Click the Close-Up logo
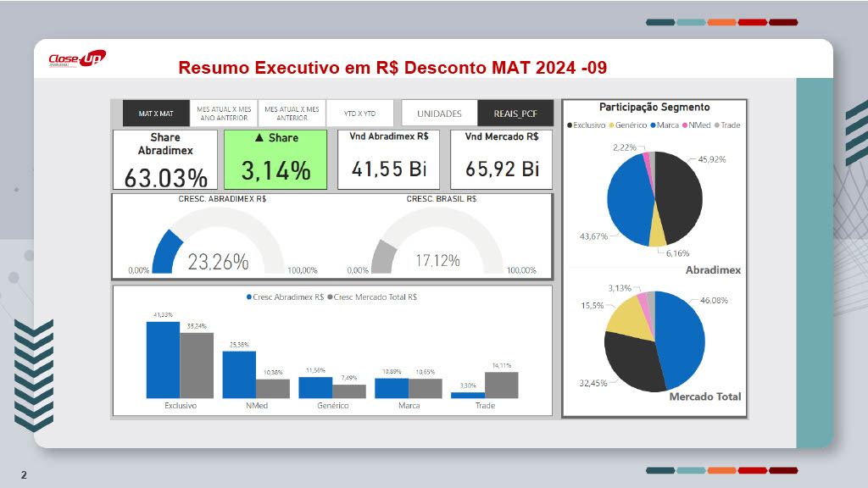This screenshot has height=488, width=868. point(76,59)
